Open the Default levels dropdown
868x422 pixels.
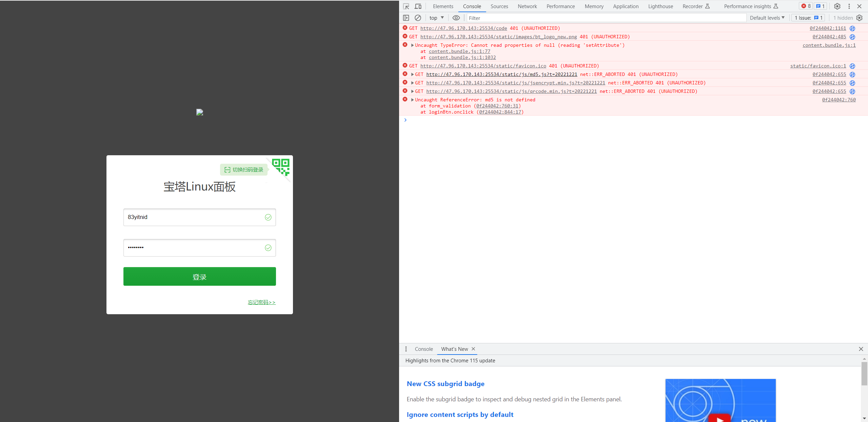(x=767, y=18)
